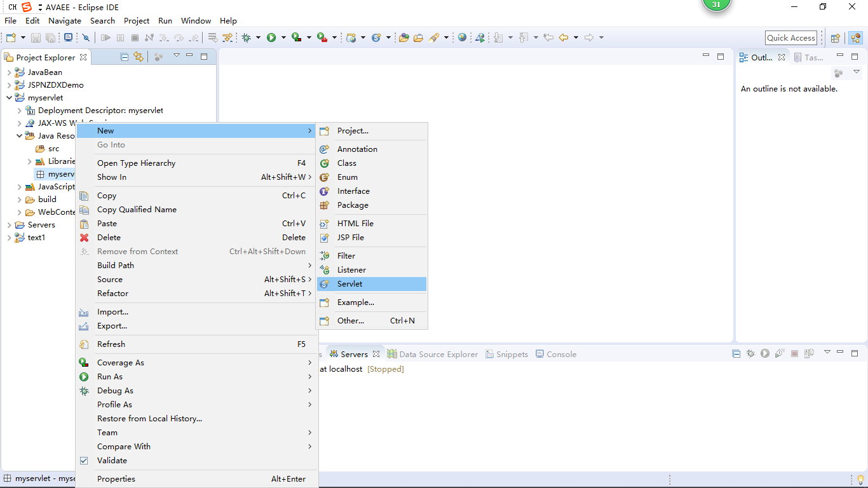Open the Window menu
Screen dimensions: 868x488
click(196, 20)
